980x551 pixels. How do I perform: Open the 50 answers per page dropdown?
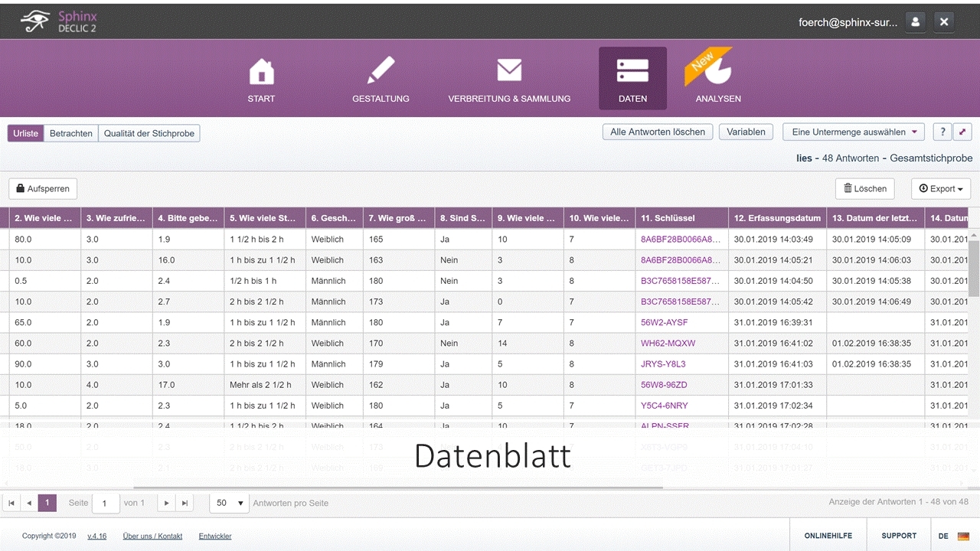click(230, 503)
